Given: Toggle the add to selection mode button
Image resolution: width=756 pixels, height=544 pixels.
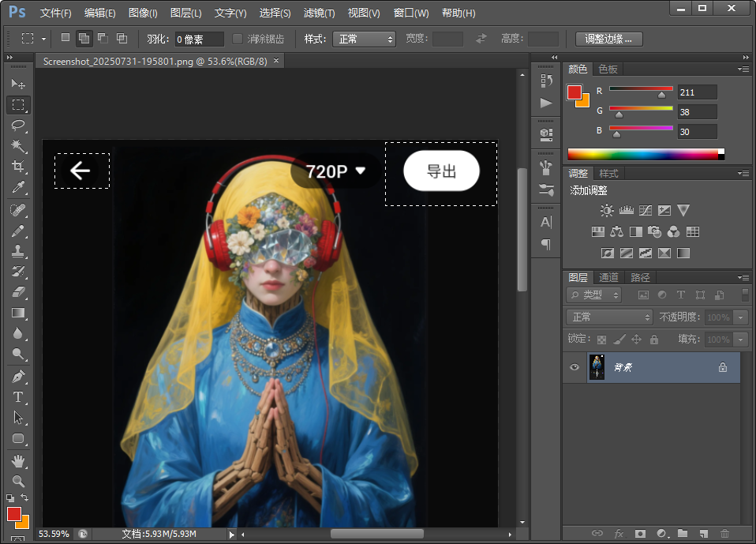Looking at the screenshot, I should (x=84, y=38).
